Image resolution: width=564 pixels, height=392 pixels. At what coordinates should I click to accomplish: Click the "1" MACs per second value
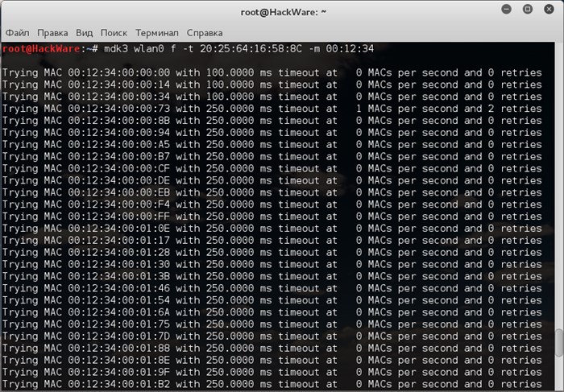(x=359, y=109)
